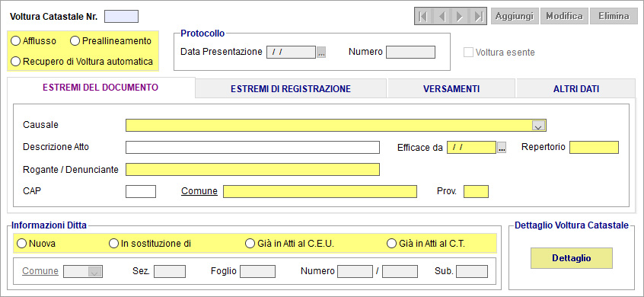Open the Estremi di Registrazione tab
Image resolution: width=644 pixels, height=297 pixels.
291,89
